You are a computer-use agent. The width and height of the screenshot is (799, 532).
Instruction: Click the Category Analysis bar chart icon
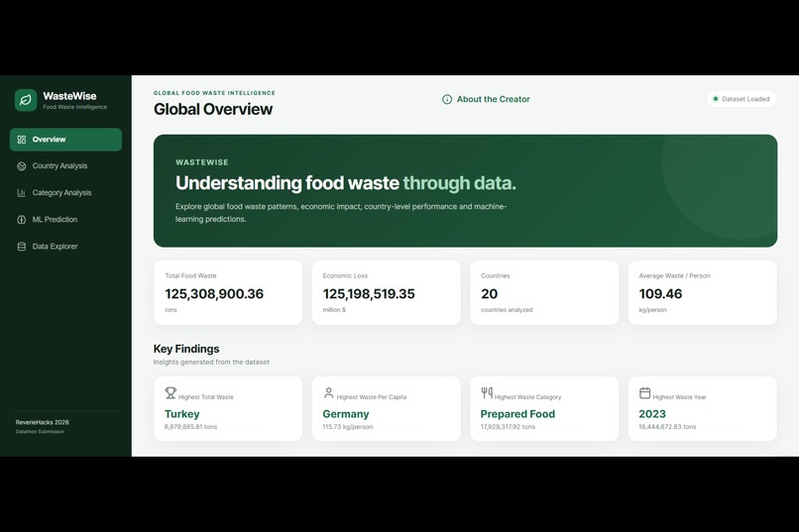pos(22,193)
